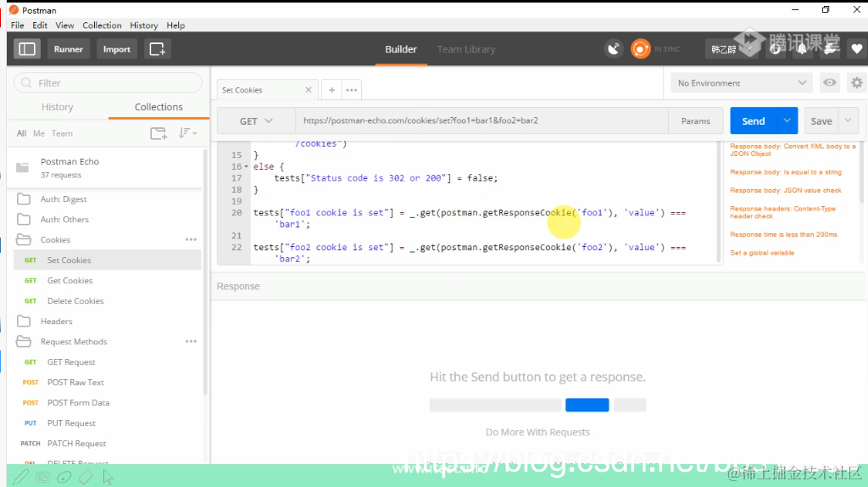Click the Save button
The height and width of the screenshot is (487, 868).
coord(821,120)
